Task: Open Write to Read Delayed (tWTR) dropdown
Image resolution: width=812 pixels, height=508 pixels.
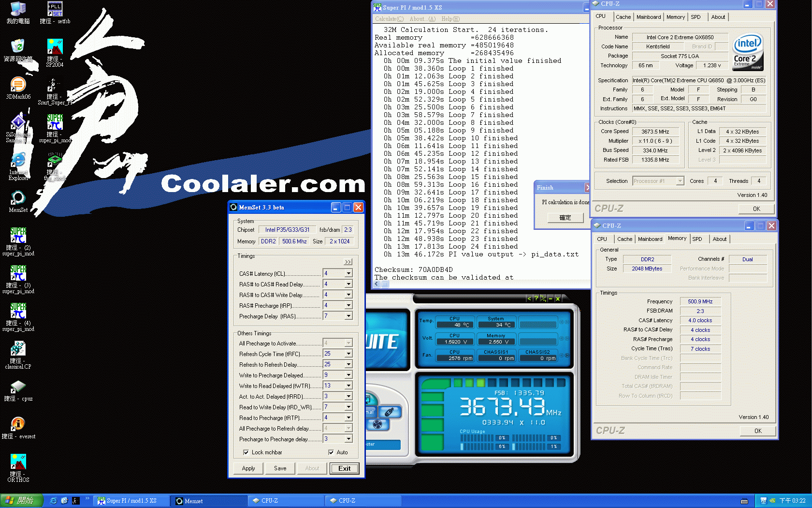Action: click(348, 386)
